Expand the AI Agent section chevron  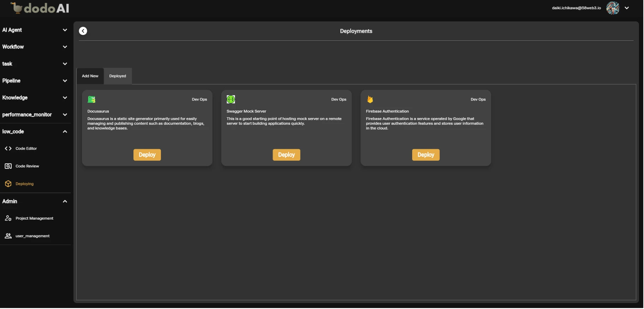65,30
